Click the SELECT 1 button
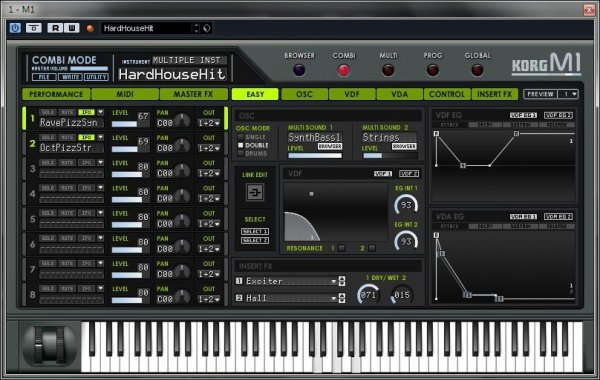This screenshot has width=600, height=380. (255, 232)
